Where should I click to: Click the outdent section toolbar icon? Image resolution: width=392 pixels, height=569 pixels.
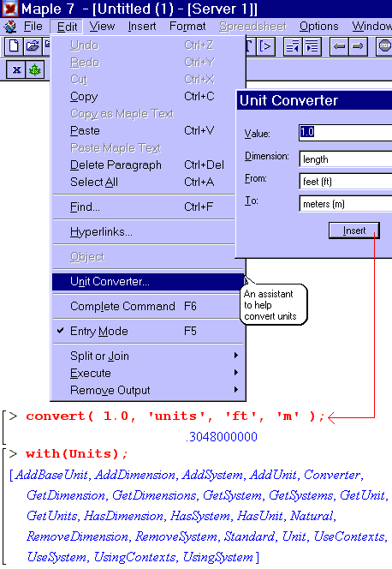coord(293,46)
